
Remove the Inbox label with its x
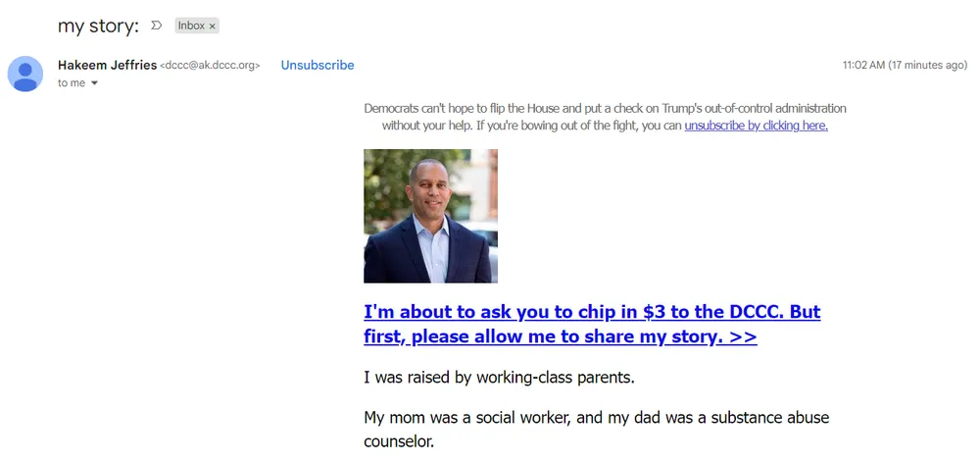point(213,26)
